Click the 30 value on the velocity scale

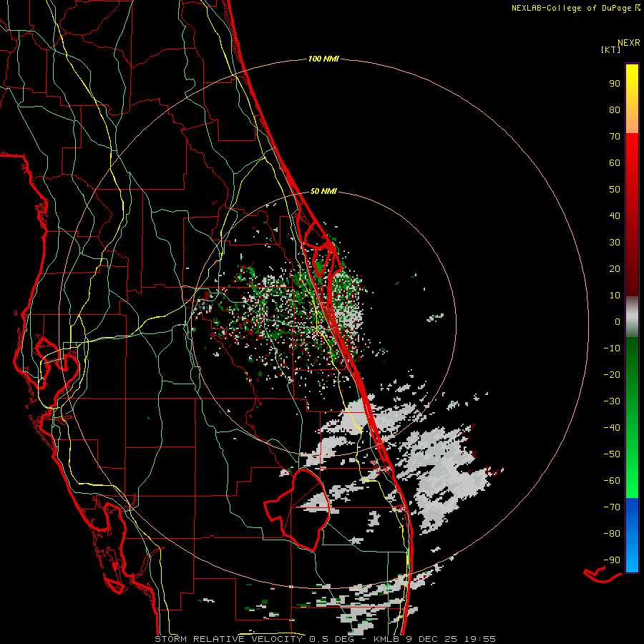[x=615, y=243]
